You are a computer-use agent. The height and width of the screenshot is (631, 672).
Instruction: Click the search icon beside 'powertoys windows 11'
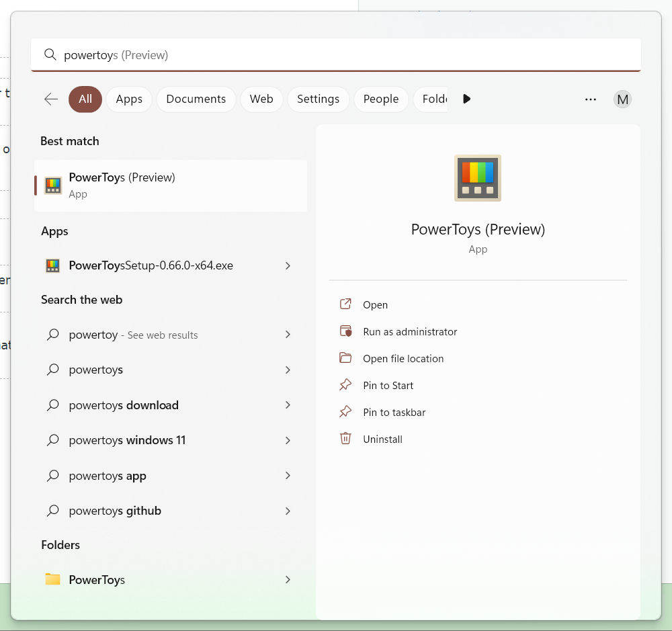(x=52, y=440)
